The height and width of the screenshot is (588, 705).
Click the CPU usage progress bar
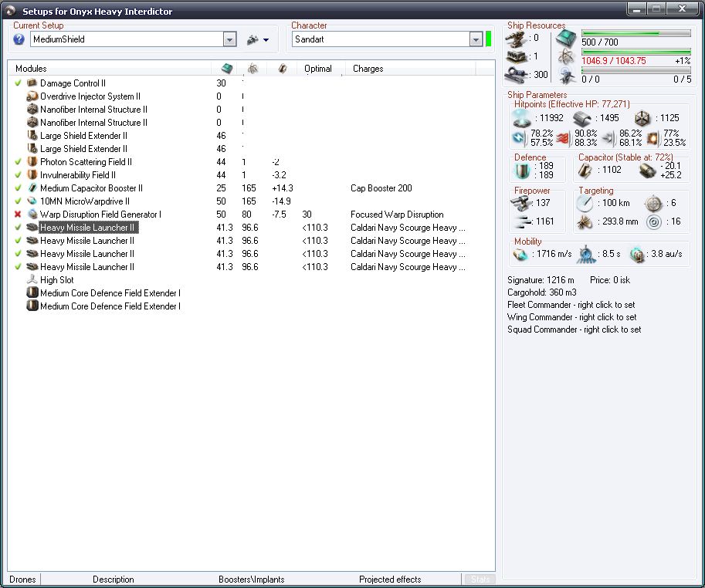636,33
